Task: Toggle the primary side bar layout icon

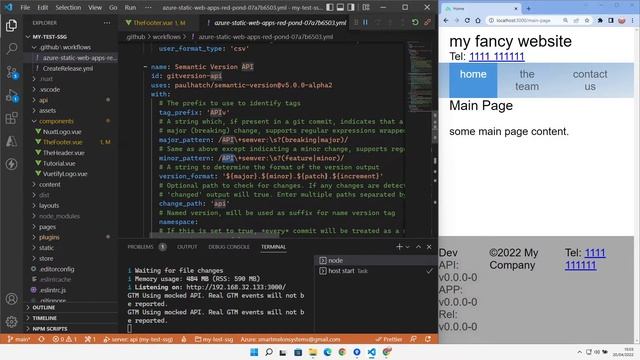Action: [x=330, y=7]
